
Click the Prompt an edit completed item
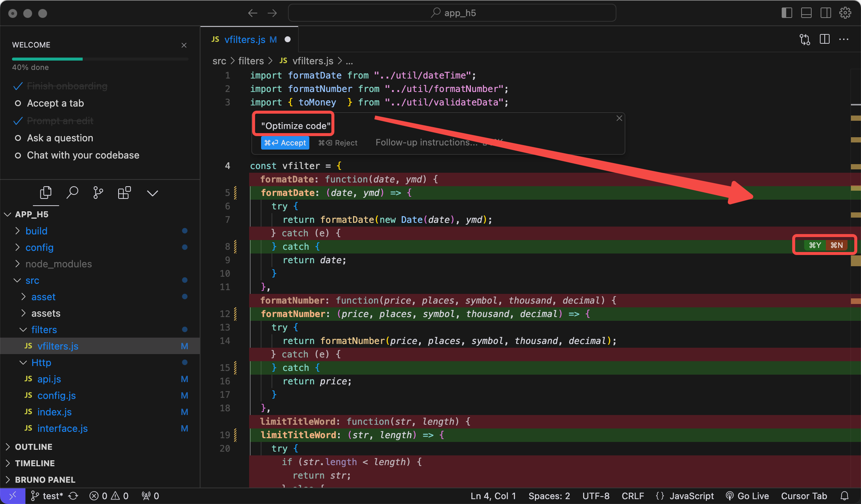[x=60, y=121]
